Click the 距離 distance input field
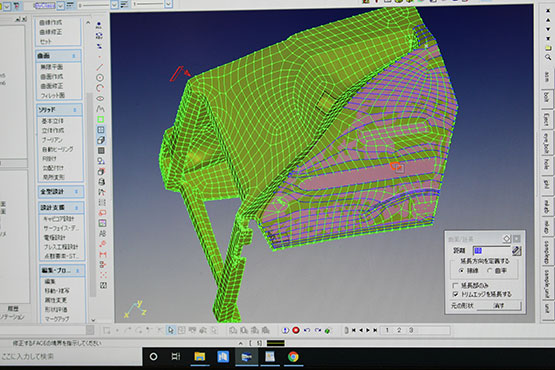555x370 pixels. click(x=491, y=251)
